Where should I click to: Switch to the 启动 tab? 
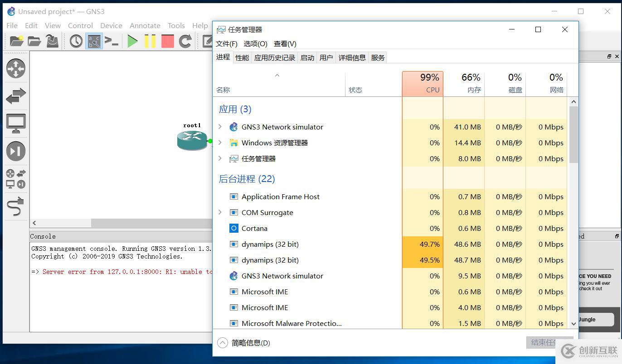pyautogui.click(x=307, y=57)
